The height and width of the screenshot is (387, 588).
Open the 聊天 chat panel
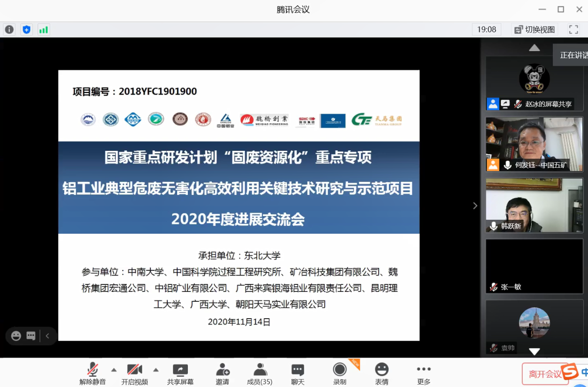298,374
